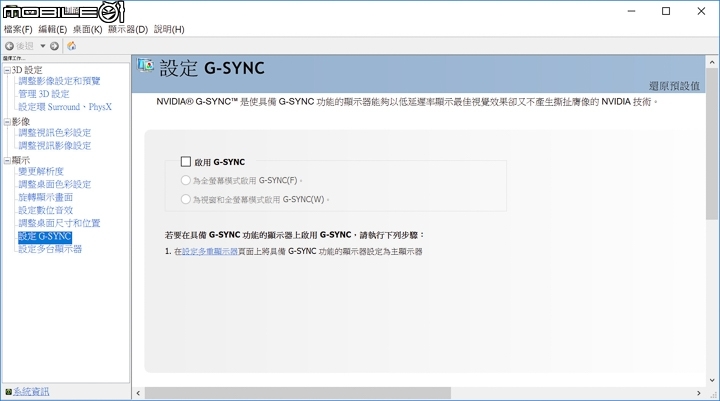
Task: Open the 桌面(K) menu
Action: click(87, 29)
